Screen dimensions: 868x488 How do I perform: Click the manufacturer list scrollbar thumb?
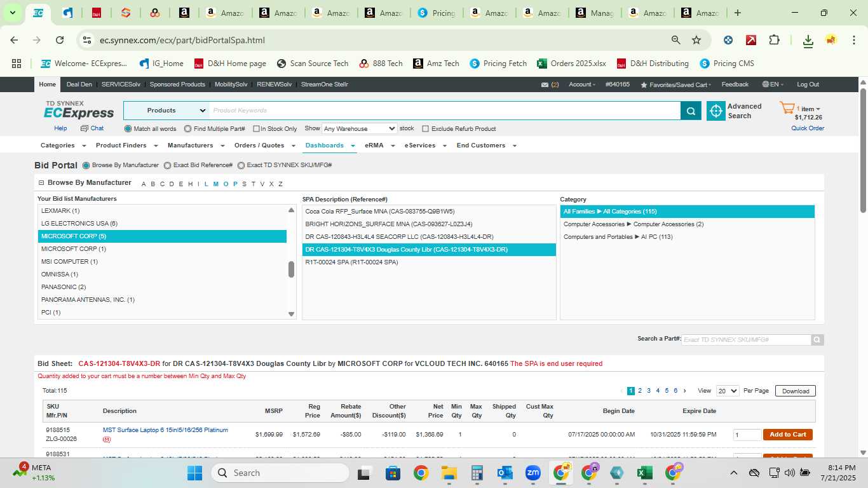(292, 269)
